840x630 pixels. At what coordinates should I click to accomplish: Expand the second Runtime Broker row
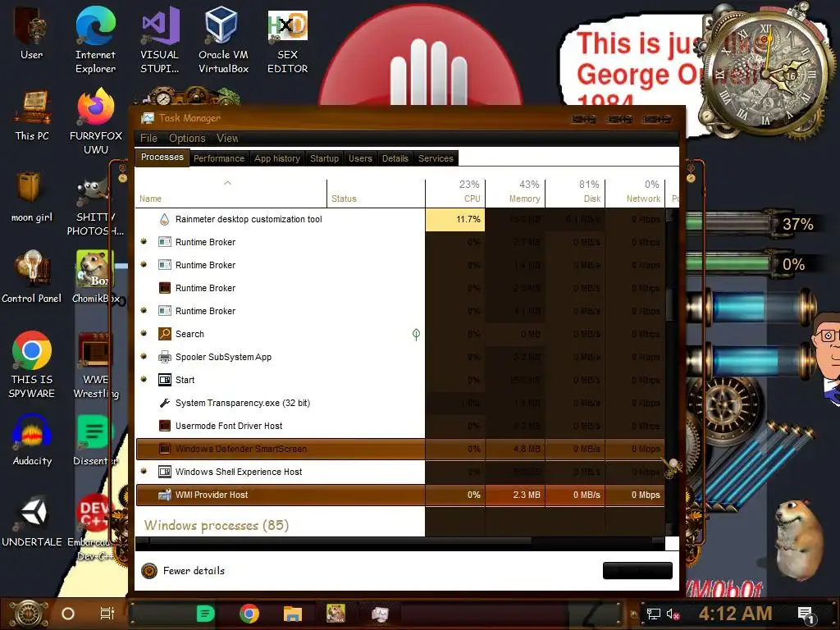point(144,265)
